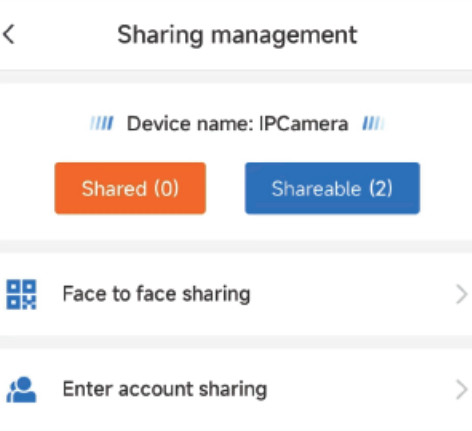The height and width of the screenshot is (431, 472).
Task: Click the striped decoration right of IPCamera
Action: (x=373, y=123)
